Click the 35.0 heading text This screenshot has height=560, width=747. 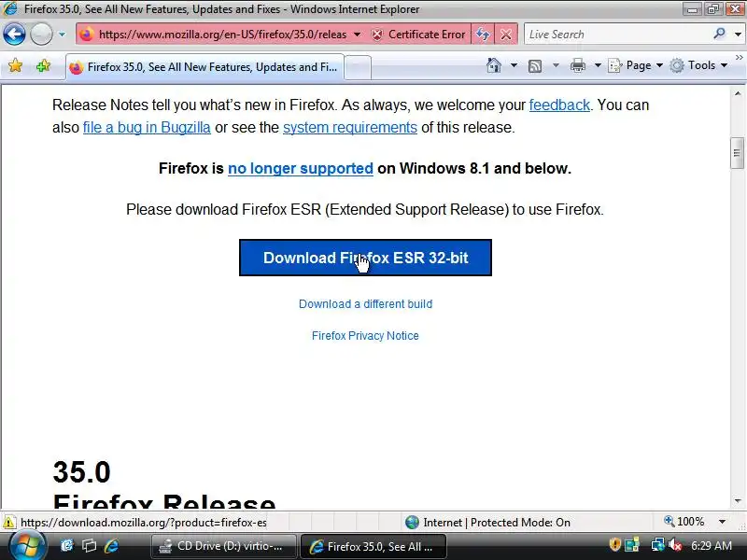pos(81,472)
